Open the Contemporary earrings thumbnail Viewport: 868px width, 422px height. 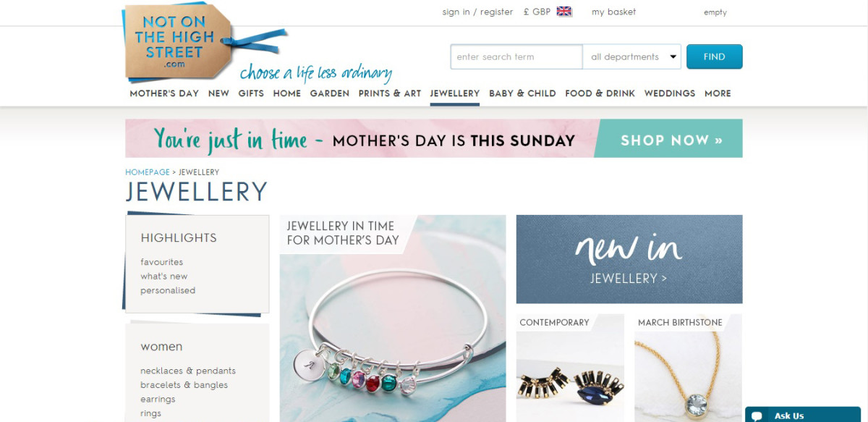[x=570, y=368]
